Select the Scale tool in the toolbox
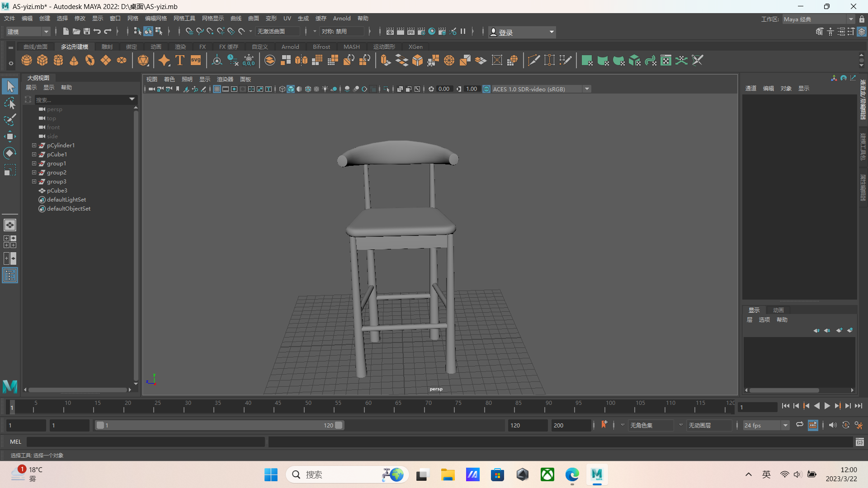Image resolution: width=868 pixels, height=488 pixels. click(x=10, y=169)
